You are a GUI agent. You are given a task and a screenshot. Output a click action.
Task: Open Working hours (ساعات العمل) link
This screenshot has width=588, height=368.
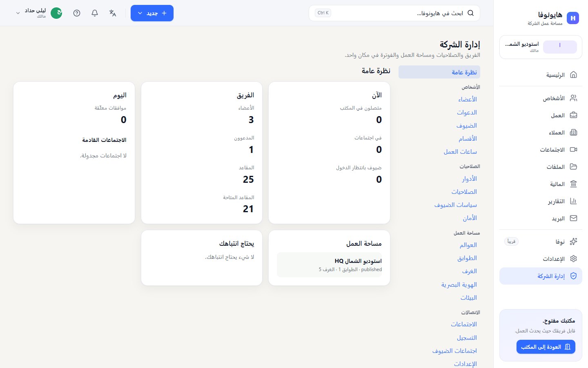coord(460,152)
